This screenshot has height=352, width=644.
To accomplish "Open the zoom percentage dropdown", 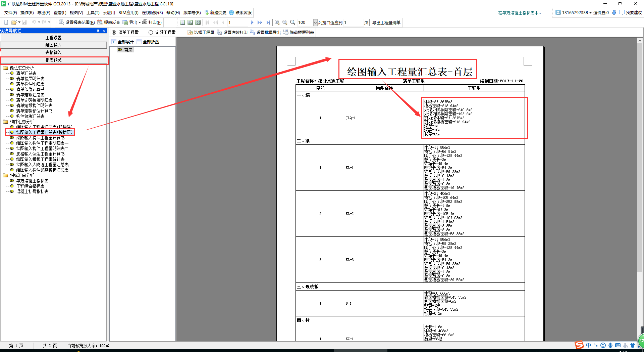I will coord(315,23).
